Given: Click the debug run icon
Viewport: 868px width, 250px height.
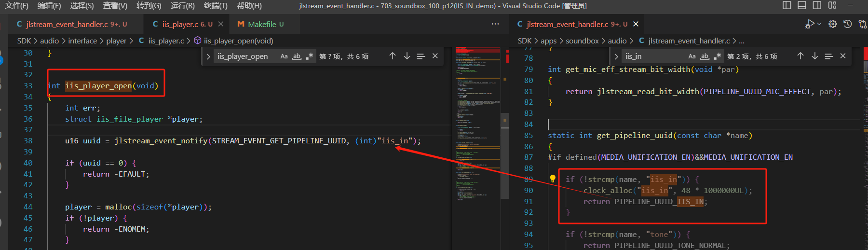Looking at the screenshot, I should coord(809,24).
